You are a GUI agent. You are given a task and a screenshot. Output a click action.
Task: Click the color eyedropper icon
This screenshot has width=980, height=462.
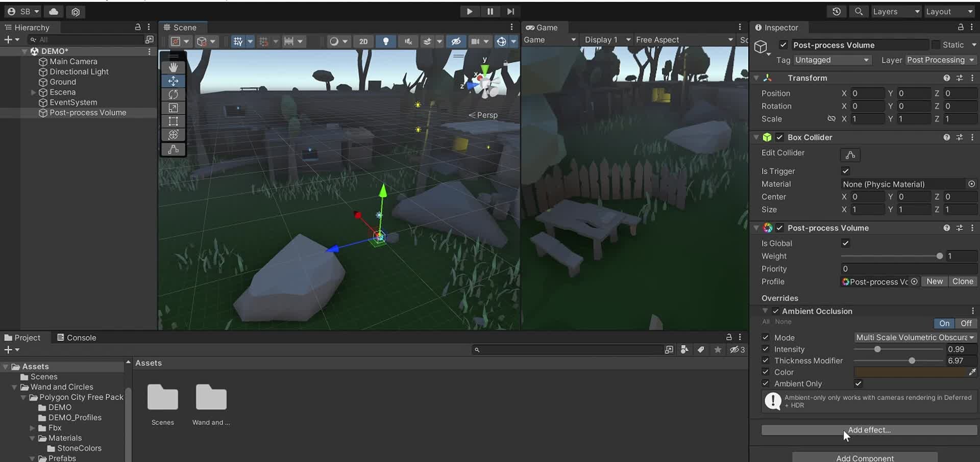pyautogui.click(x=972, y=372)
